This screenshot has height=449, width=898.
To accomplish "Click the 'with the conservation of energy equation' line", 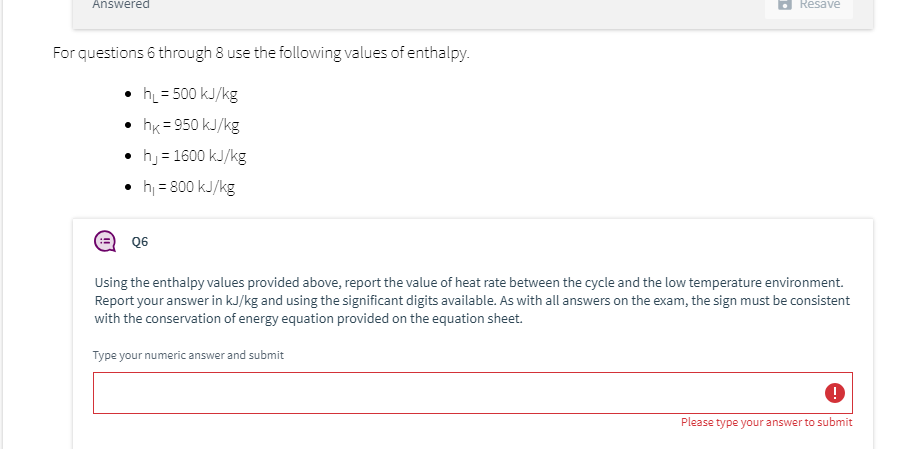I will pyautogui.click(x=309, y=318).
